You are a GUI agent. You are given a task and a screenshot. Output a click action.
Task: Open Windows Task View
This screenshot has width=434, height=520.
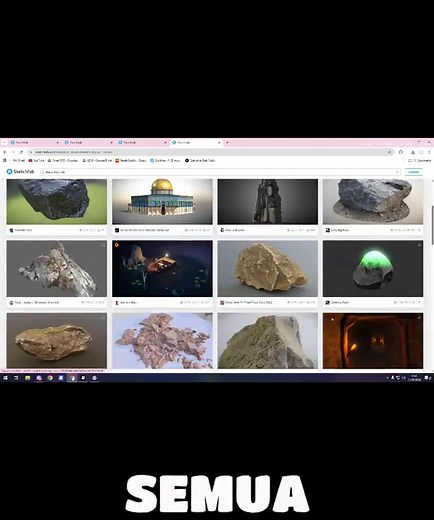[x=16, y=378]
